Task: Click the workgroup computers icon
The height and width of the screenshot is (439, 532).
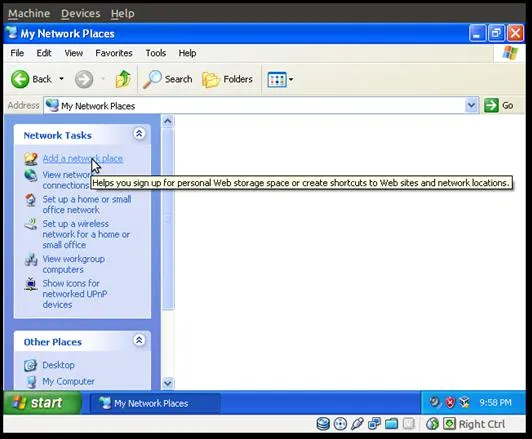Action: [31, 260]
